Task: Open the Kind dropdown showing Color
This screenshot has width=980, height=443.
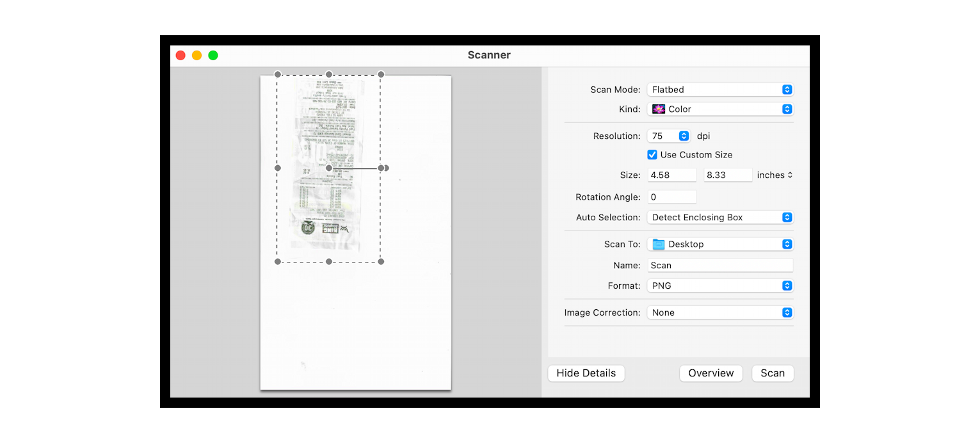Action: [x=720, y=109]
